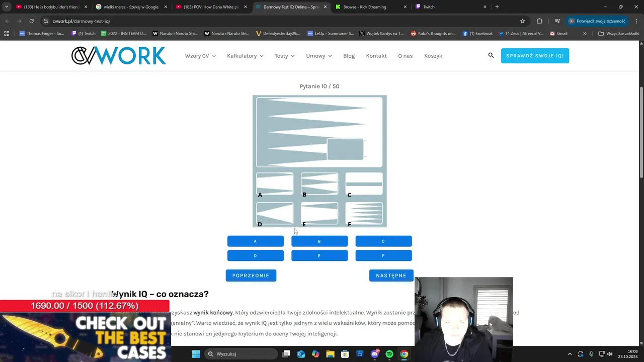This screenshot has width=644, height=362.
Task: Open the Chrome apps grid in the bookmarks bar
Action: [7, 34]
